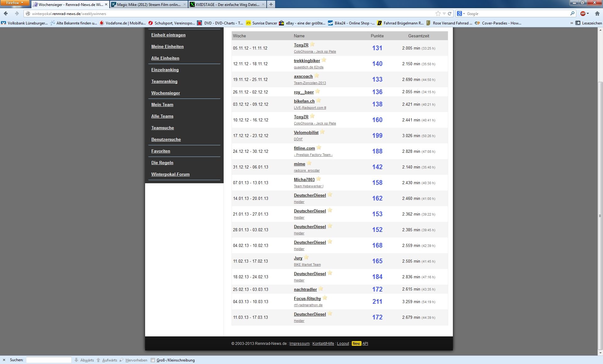This screenshot has width=603, height=364.
Task: Click the favorite star next to trekkingbiker
Action: (x=324, y=60)
